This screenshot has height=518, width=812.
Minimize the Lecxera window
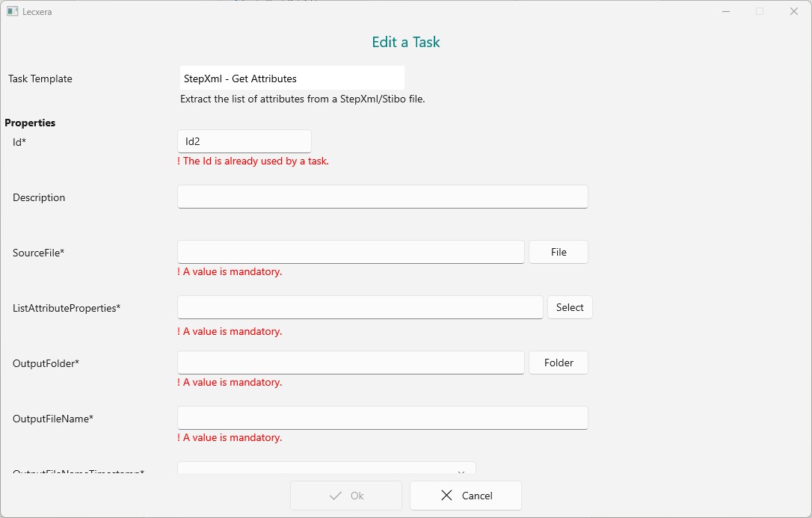pyautogui.click(x=725, y=11)
